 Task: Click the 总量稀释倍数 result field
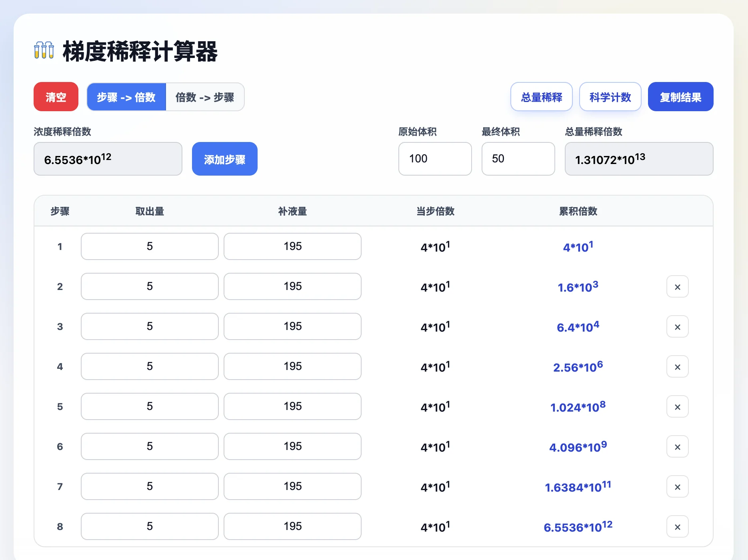point(639,159)
